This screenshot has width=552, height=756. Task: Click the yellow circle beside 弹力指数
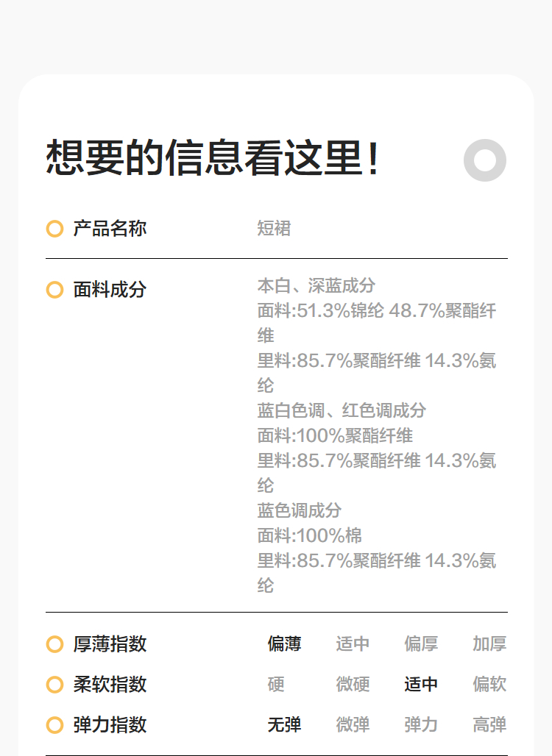[54, 725]
